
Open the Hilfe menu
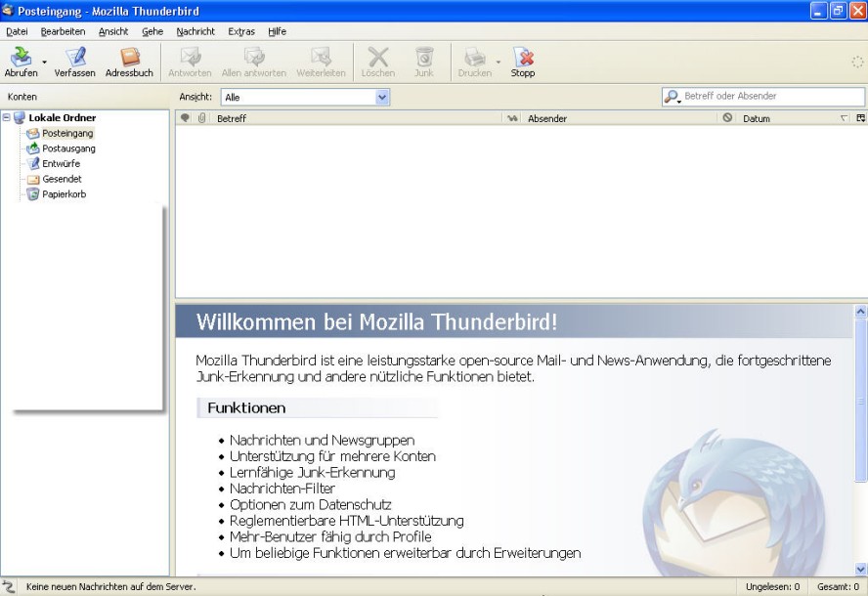pyautogui.click(x=278, y=31)
